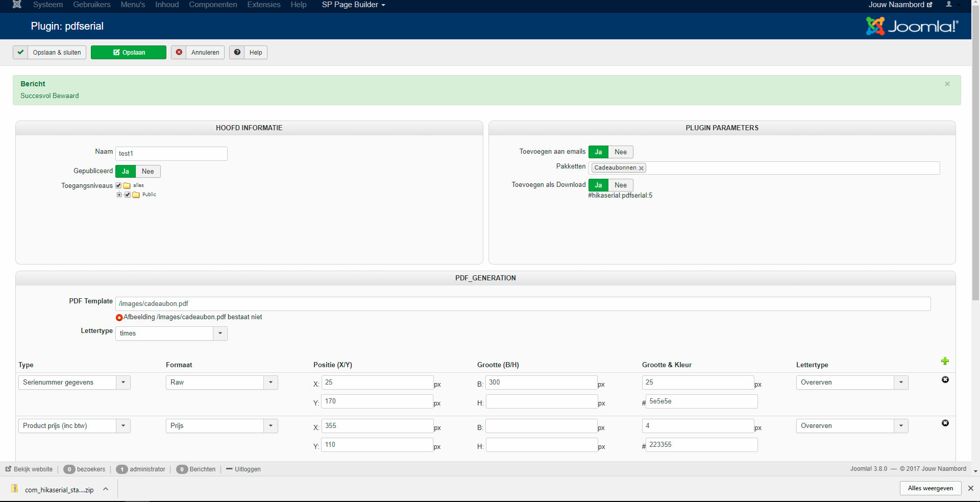Click the green plus icon to add row
The height and width of the screenshot is (502, 980).
[945, 361]
